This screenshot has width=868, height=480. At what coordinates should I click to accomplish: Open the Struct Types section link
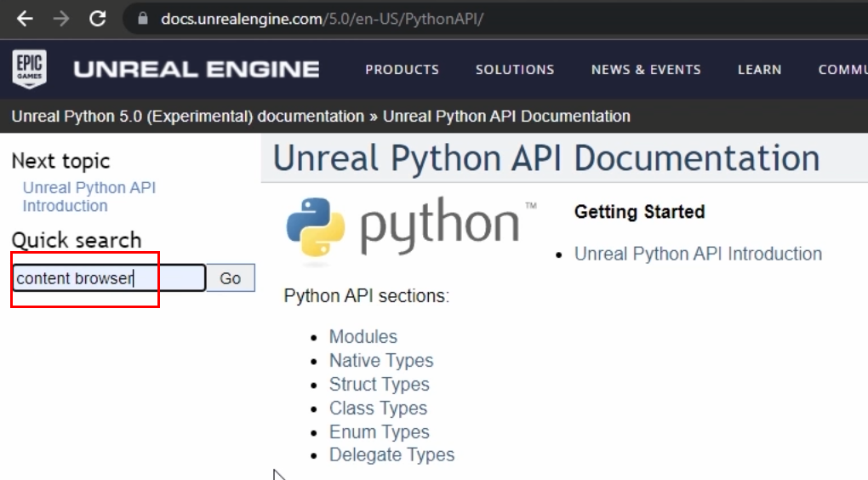click(380, 384)
